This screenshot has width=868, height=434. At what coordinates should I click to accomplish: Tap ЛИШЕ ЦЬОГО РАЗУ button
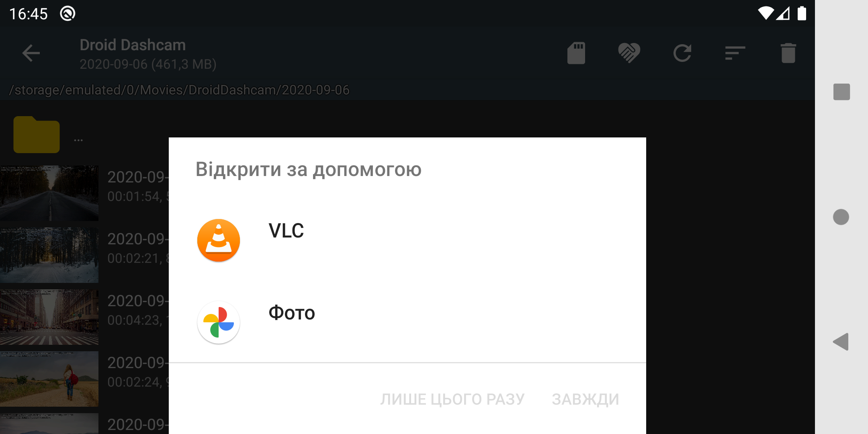(452, 399)
